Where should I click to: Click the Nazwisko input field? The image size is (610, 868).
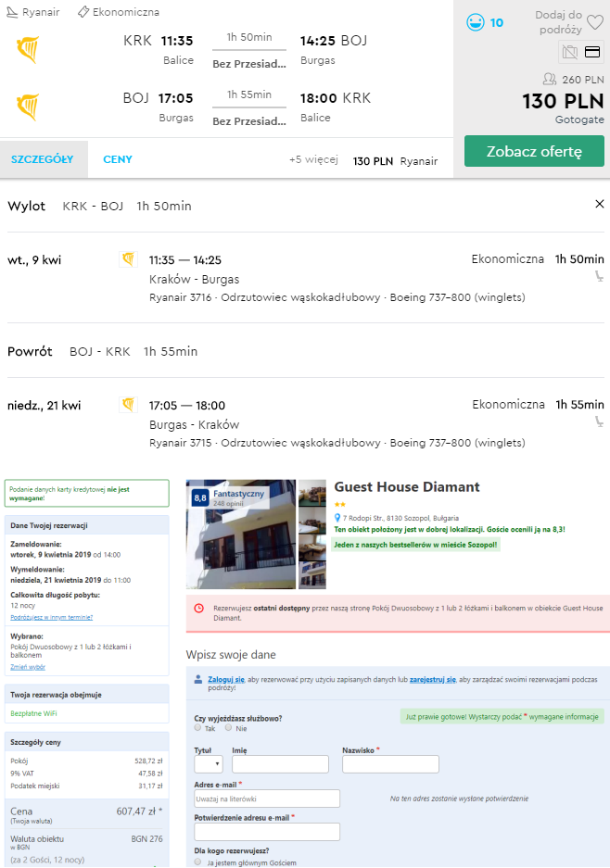[x=390, y=764]
